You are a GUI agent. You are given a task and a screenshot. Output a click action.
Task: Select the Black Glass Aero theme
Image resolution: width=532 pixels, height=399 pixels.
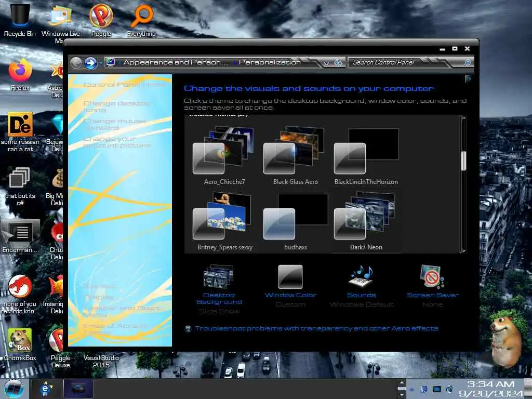(295, 156)
